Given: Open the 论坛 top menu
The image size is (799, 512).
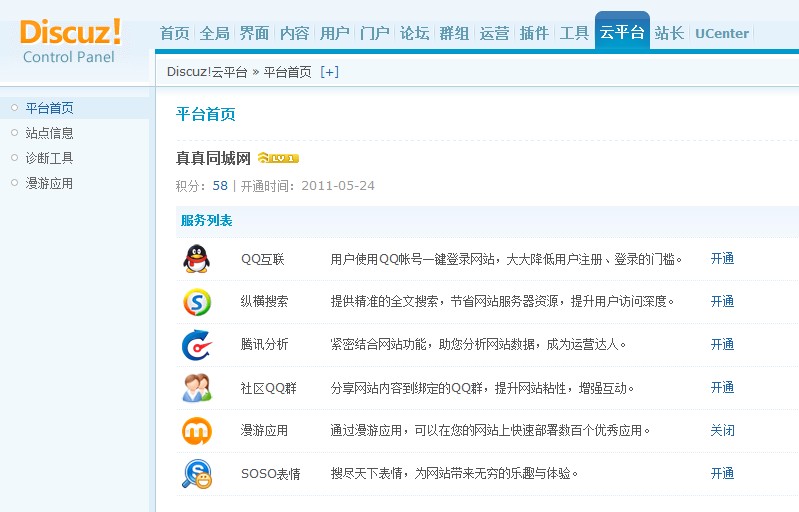Looking at the screenshot, I should (414, 34).
